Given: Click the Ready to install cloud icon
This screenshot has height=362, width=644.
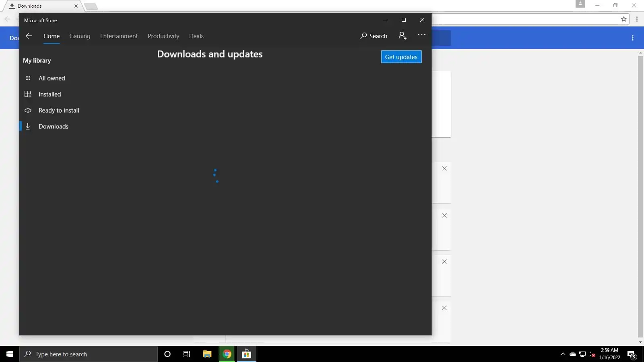Looking at the screenshot, I should 28,110.
